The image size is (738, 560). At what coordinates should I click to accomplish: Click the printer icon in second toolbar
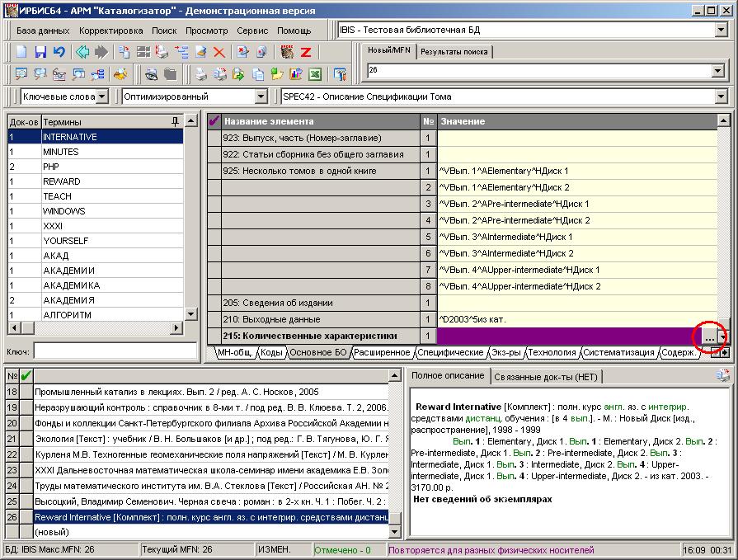coord(200,74)
